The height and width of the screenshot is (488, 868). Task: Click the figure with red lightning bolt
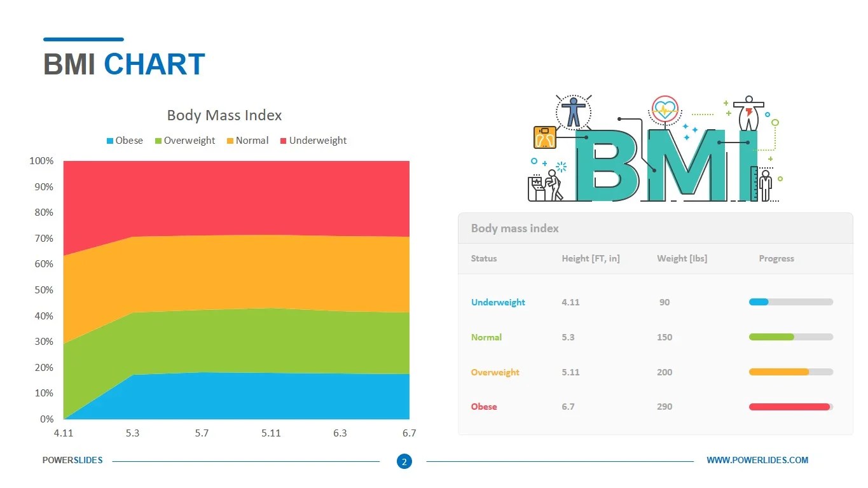point(748,115)
